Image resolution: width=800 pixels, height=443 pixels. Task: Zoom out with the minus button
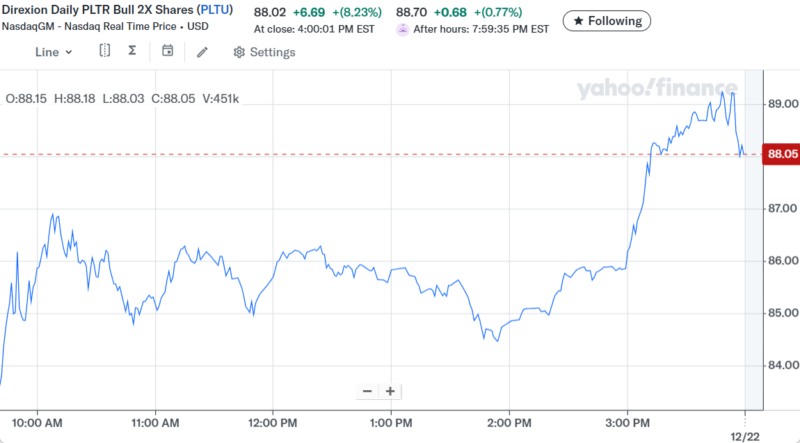tap(367, 391)
